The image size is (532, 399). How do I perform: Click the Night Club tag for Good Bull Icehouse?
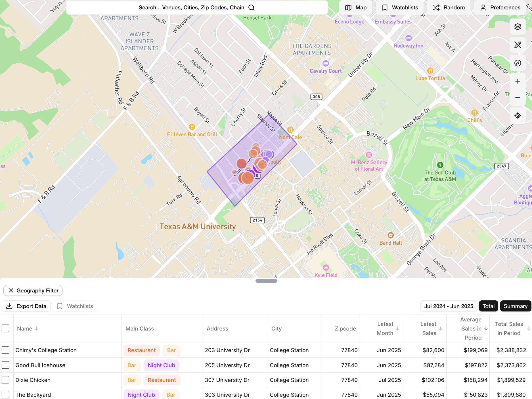click(161, 365)
